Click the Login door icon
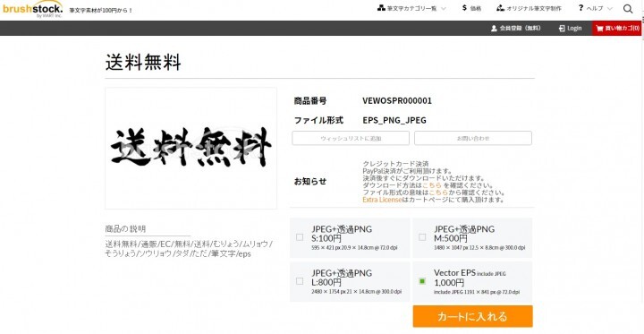Viewport: 644px width, 334px height. click(x=562, y=29)
